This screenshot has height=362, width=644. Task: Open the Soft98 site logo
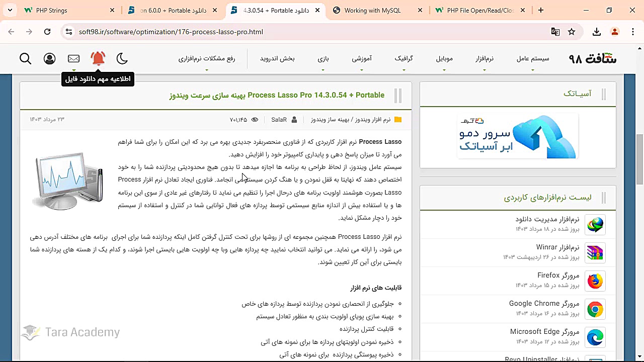point(592,58)
